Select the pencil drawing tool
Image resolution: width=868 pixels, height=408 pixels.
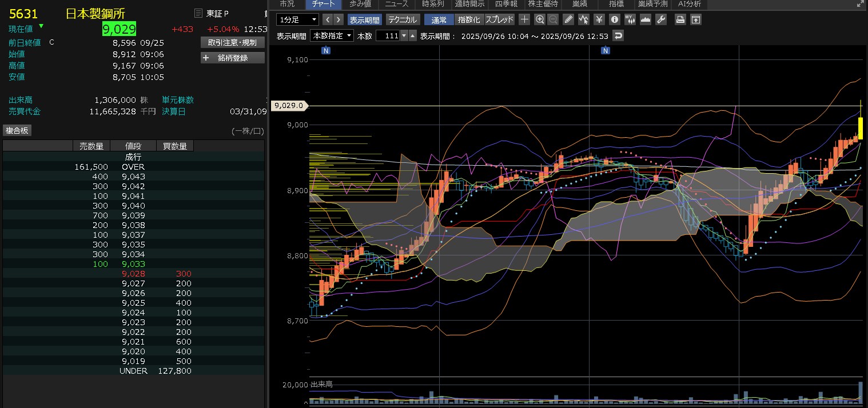(568, 19)
